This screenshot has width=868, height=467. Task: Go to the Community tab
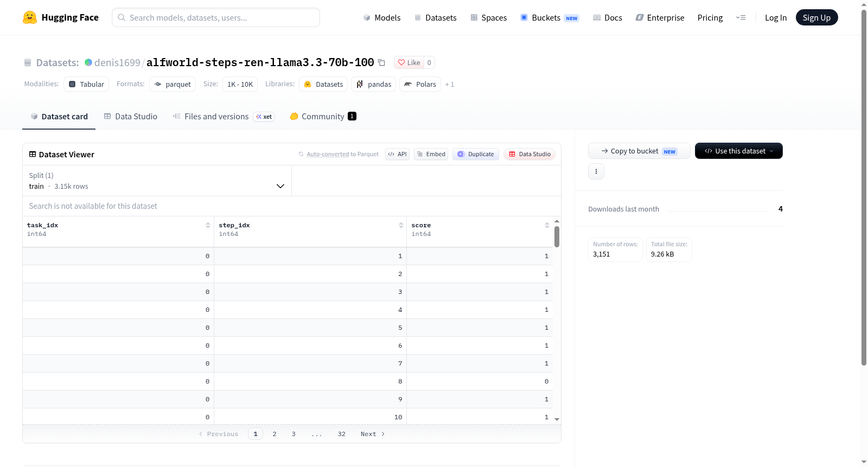point(323,117)
